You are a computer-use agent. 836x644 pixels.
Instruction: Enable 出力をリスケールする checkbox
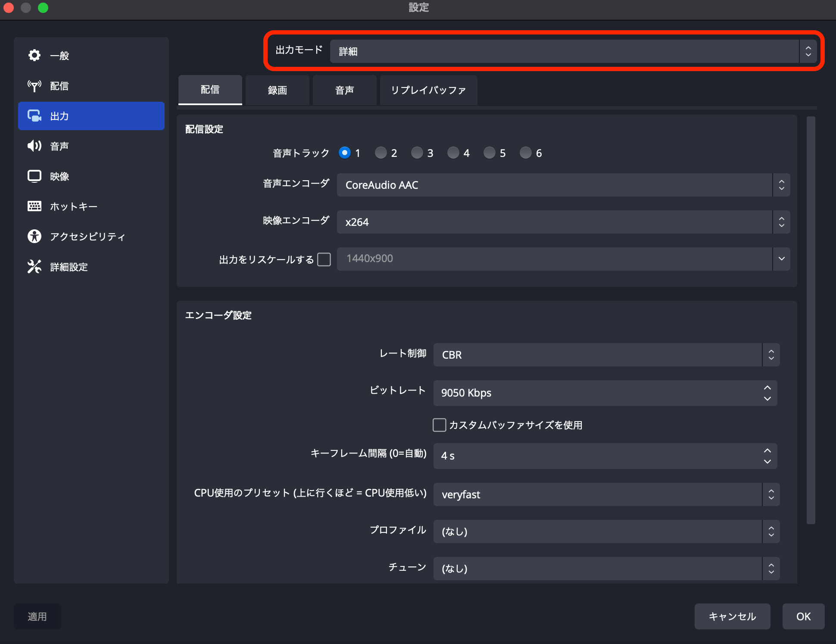click(x=324, y=259)
